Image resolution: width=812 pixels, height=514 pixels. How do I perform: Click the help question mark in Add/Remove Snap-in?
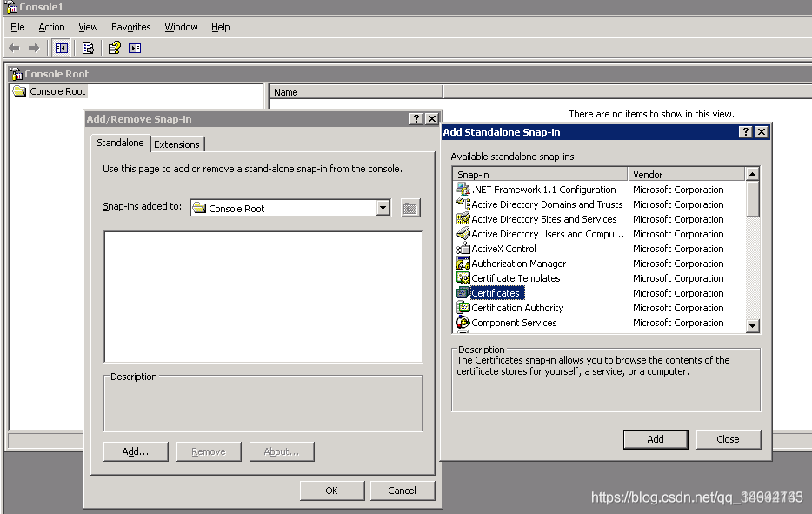416,118
